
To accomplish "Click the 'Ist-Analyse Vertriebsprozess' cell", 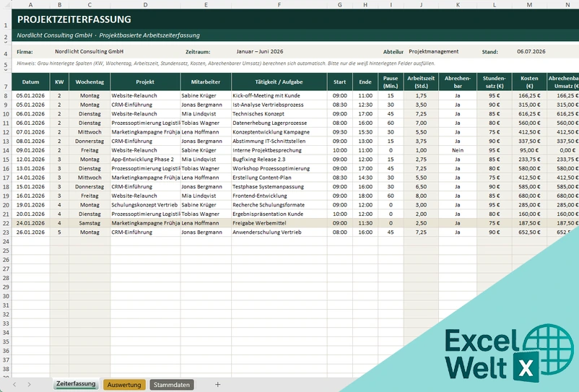I will (x=279, y=105).
